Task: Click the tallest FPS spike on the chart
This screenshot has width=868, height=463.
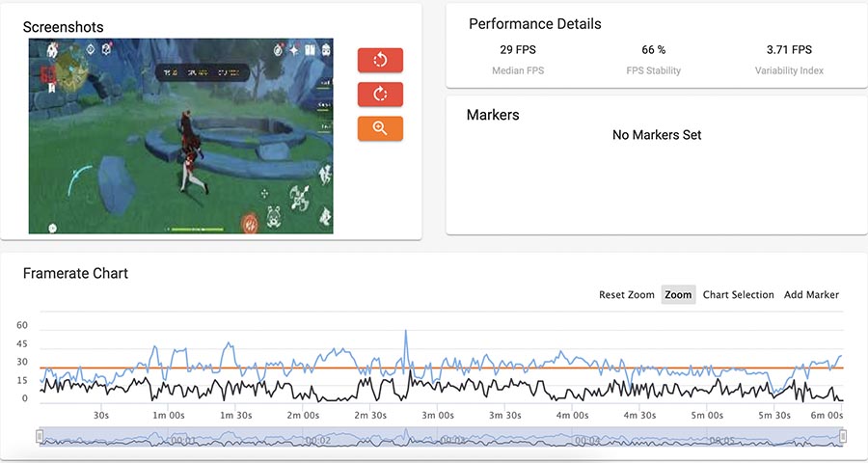Action: point(406,333)
